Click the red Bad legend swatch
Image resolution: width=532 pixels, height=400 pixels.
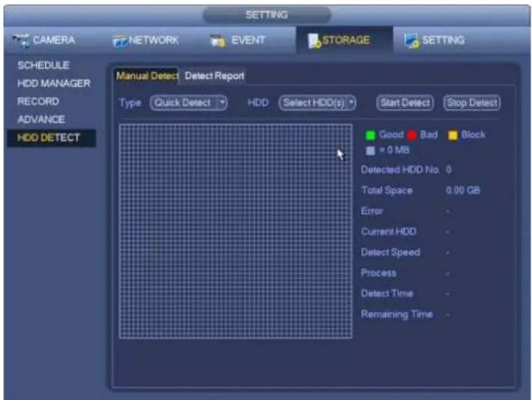(x=412, y=135)
